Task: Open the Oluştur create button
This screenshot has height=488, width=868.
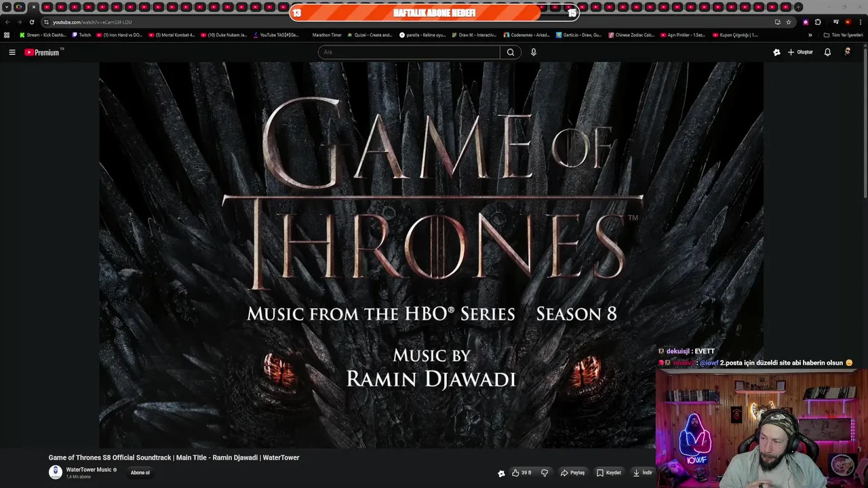Action: click(800, 52)
